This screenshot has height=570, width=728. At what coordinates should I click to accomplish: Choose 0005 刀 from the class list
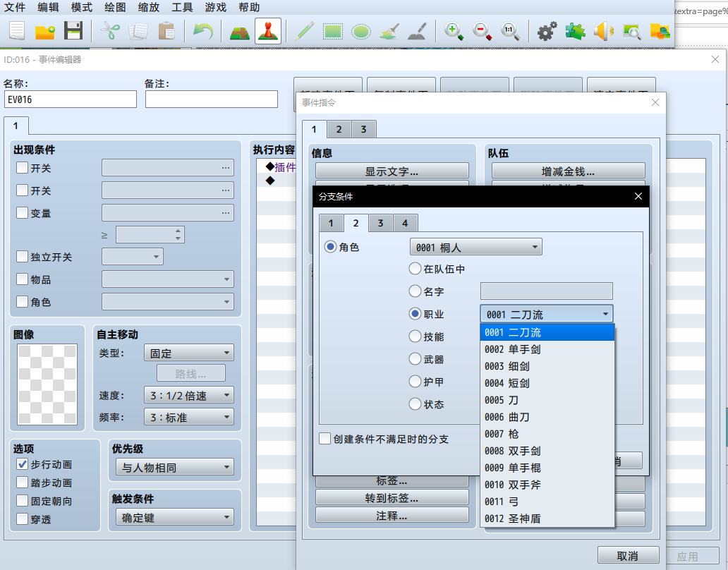547,400
